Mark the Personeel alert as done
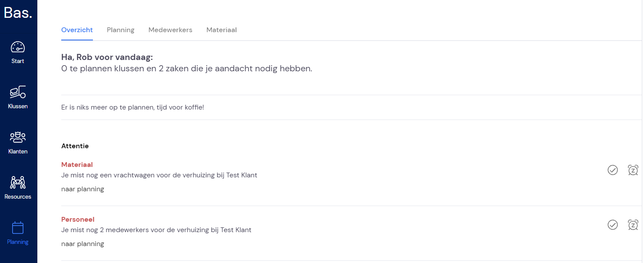644x263 pixels. point(613,225)
